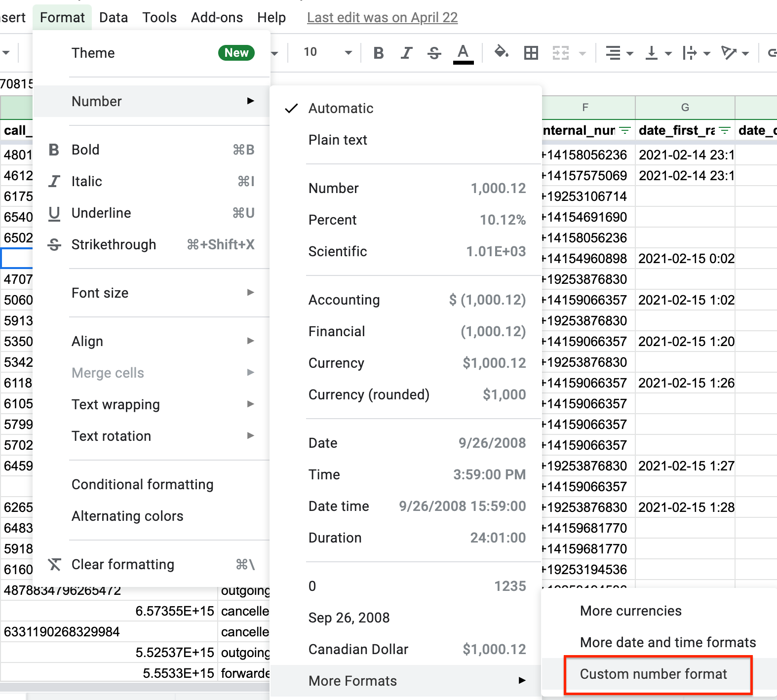
Task: Select Plain text format
Action: point(406,140)
